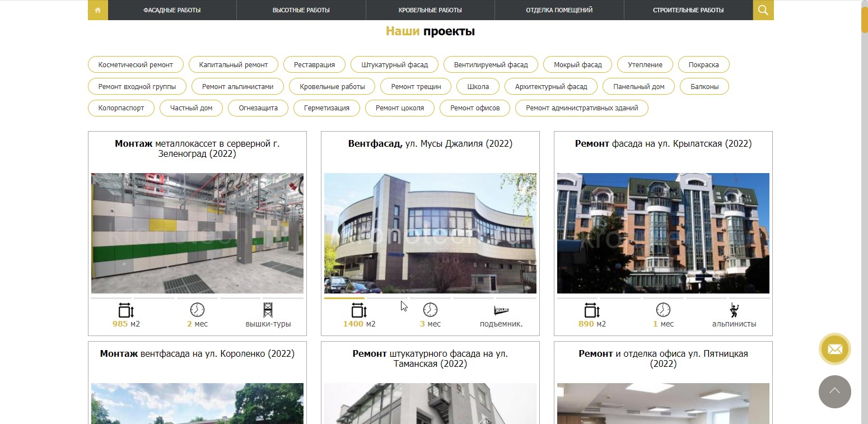Filter projects by Косметический ремонт
The width and height of the screenshot is (868, 424).
136,65
